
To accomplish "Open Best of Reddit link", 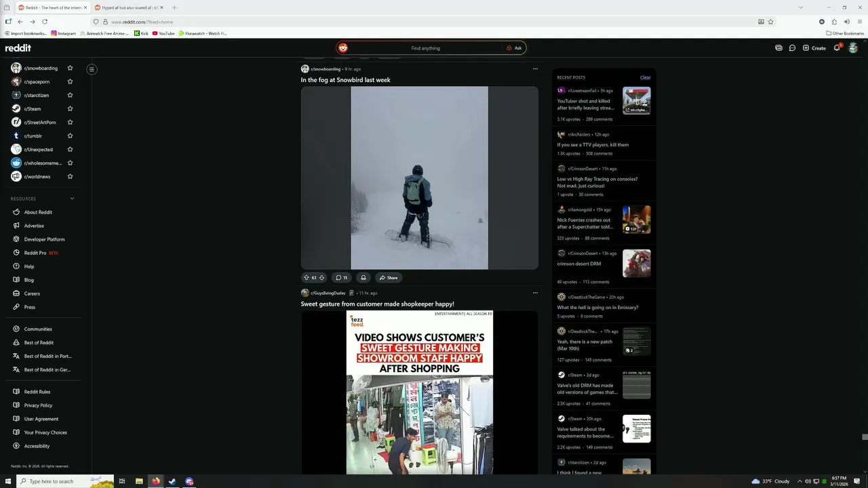I will (x=39, y=343).
